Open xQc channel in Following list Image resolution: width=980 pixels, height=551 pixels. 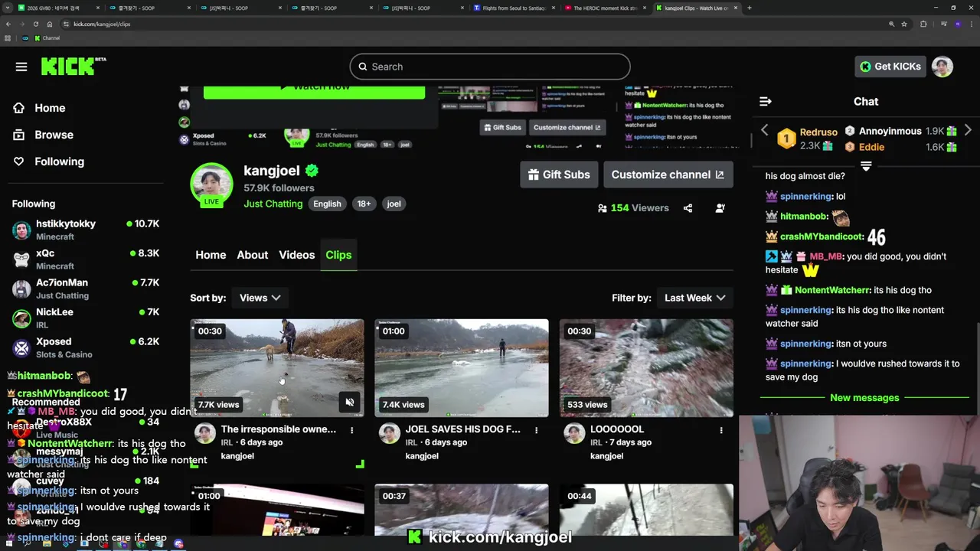(86, 259)
